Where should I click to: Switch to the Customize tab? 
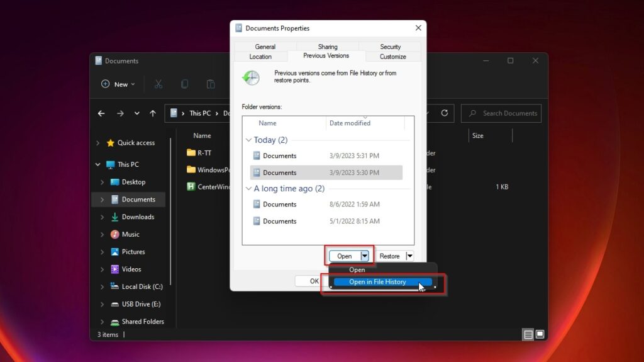392,57
